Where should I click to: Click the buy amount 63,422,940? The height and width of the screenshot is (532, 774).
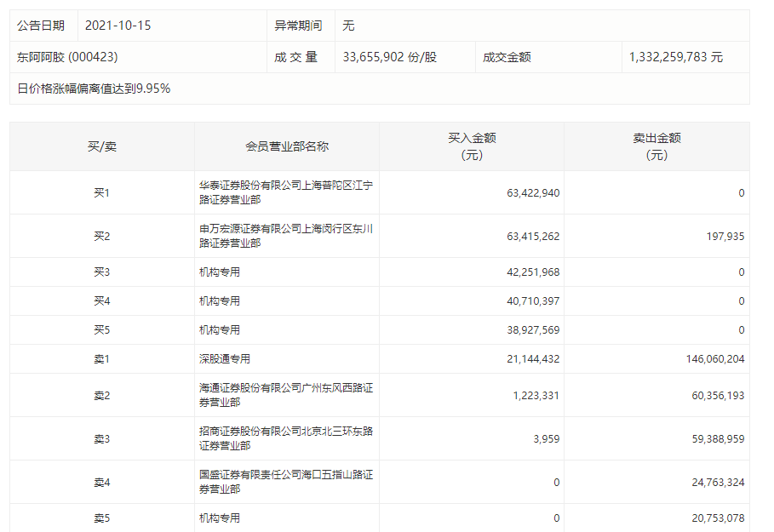(533, 193)
